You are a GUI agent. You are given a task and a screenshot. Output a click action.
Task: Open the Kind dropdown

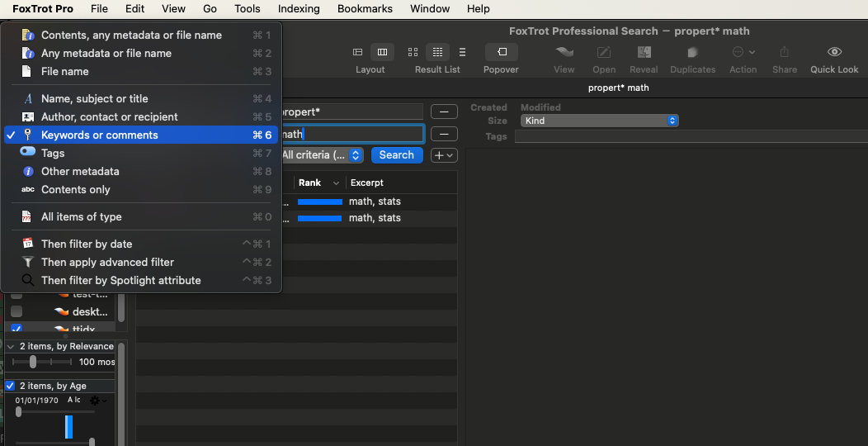tap(599, 121)
